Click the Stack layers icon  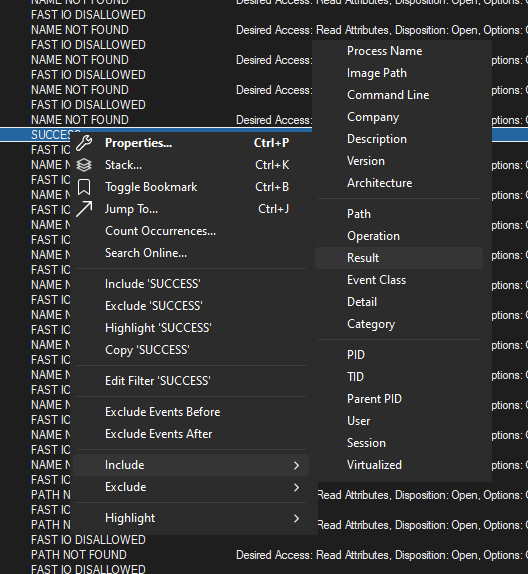click(x=84, y=165)
